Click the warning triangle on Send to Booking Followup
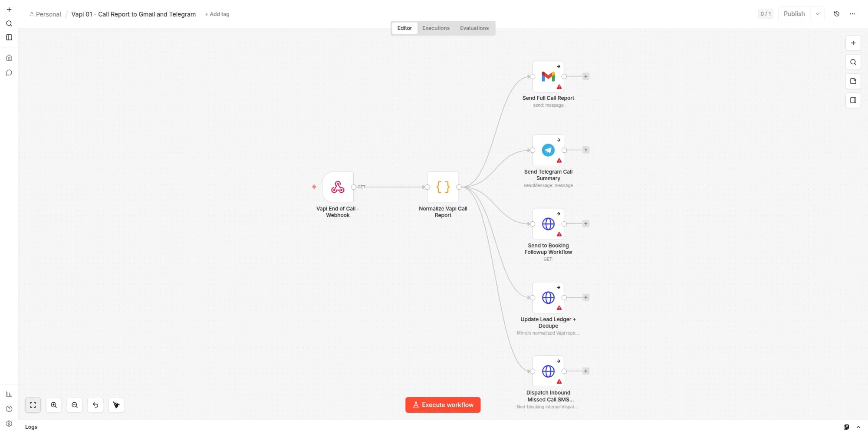The width and height of the screenshot is (868, 434). 559,234
